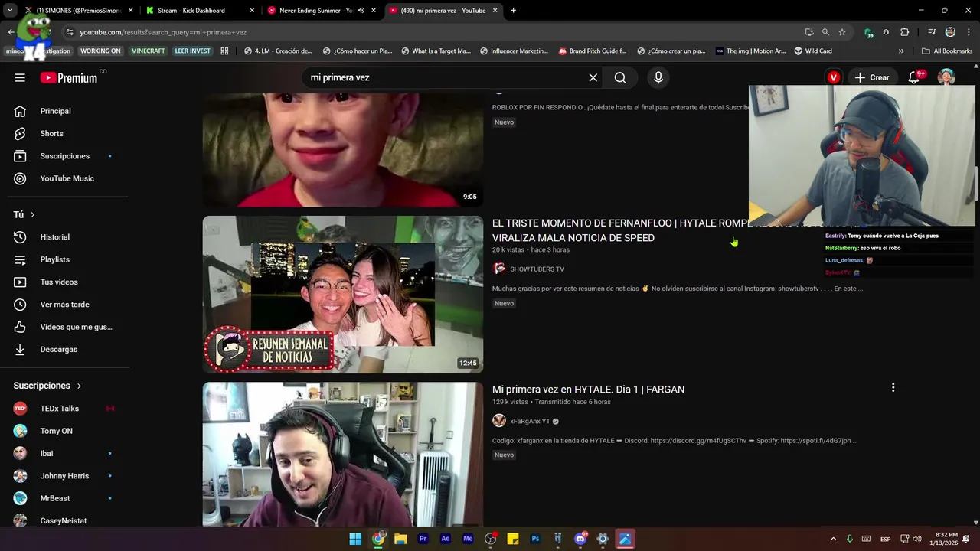Play the Fargan Hytale video thumbnail
The width and height of the screenshot is (980, 551).
click(x=343, y=455)
